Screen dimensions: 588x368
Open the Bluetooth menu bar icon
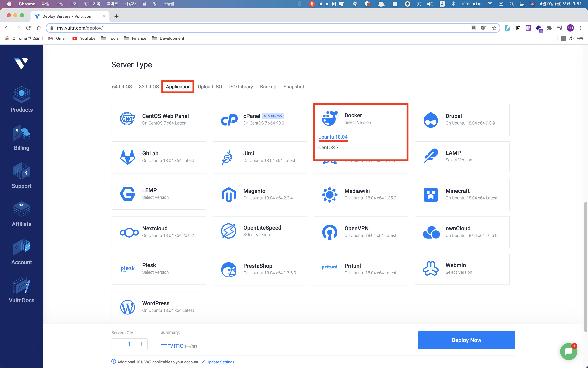[x=453, y=4]
